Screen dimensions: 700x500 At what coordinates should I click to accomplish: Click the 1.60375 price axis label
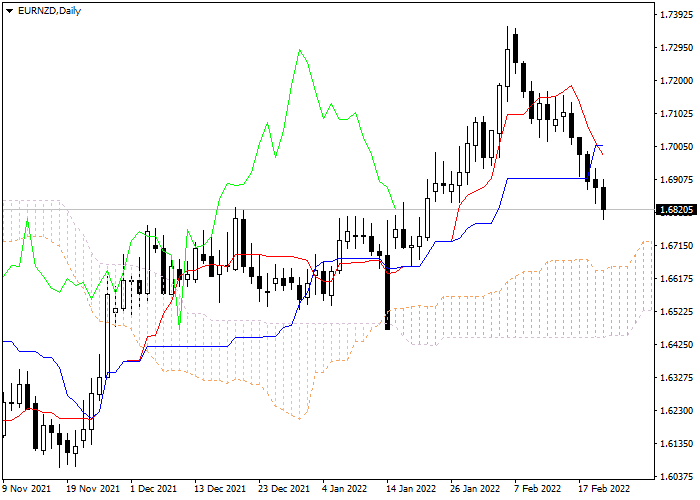pos(671,476)
